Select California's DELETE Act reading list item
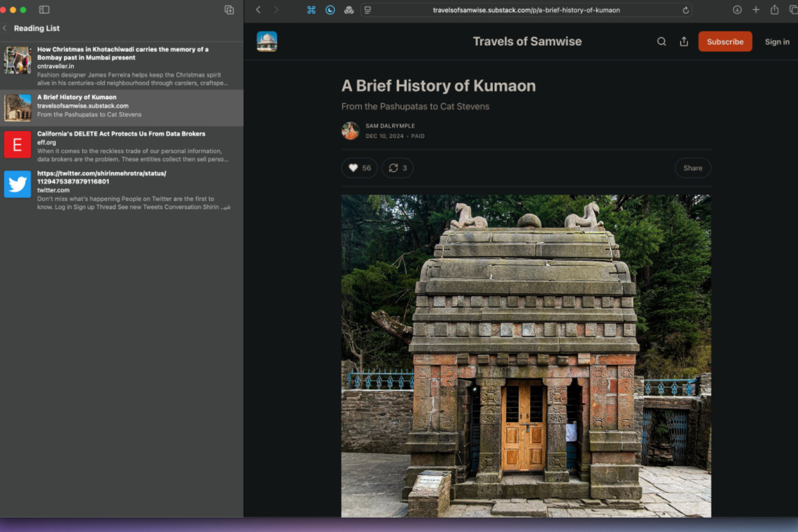798x532 pixels. click(x=122, y=146)
